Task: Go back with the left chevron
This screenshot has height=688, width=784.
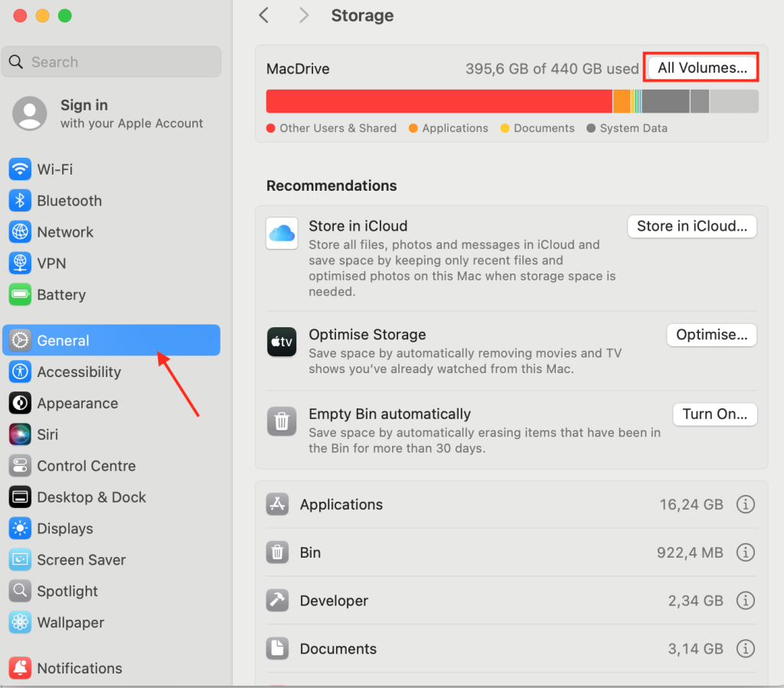Action: click(264, 15)
